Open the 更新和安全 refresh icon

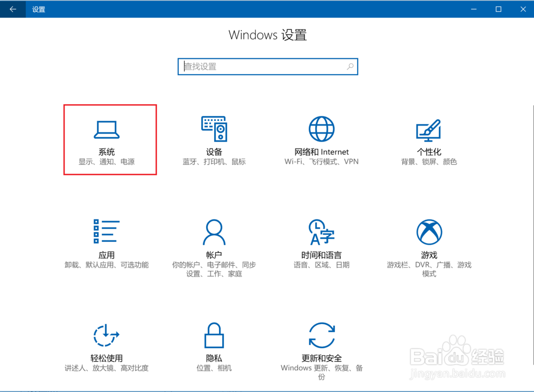321,335
